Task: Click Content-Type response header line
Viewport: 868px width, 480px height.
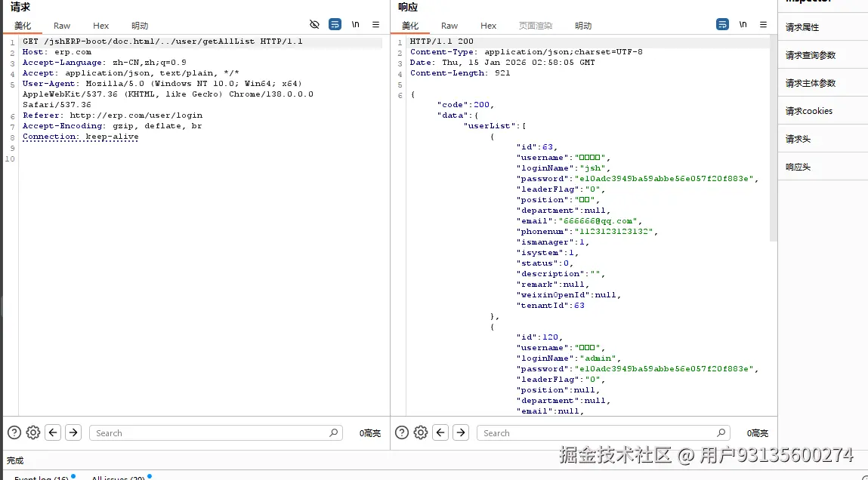Action: click(527, 52)
